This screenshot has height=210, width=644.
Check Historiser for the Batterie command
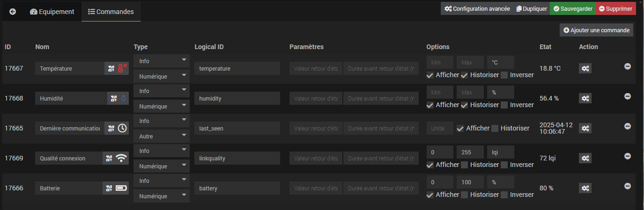coord(464,195)
